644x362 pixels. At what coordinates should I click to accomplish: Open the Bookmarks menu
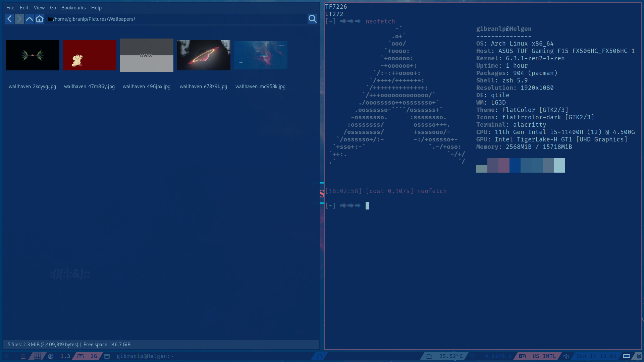tap(73, 8)
